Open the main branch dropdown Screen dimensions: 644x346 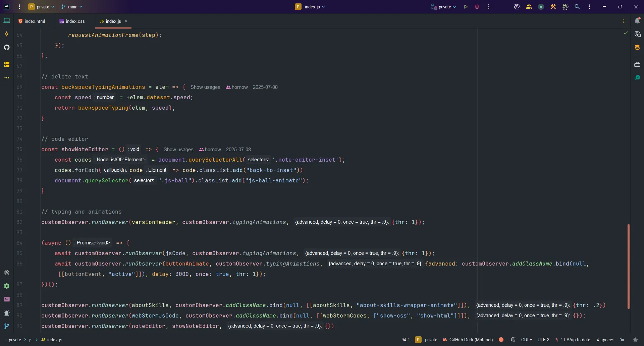coord(72,7)
